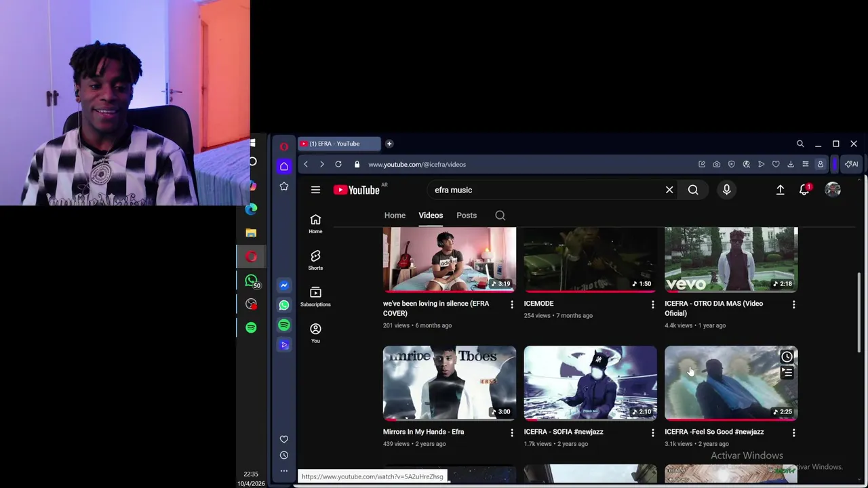Open the Opera sidebar My Flow icon

284,345
